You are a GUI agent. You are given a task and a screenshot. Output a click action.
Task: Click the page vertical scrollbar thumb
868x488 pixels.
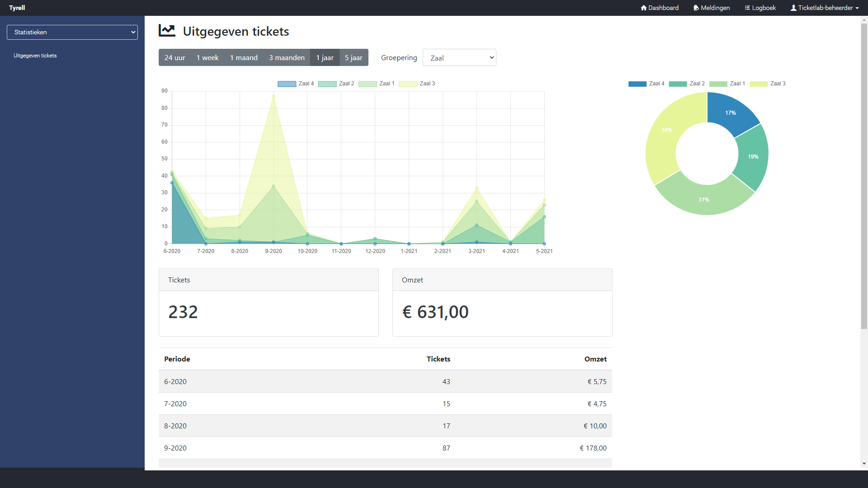click(864, 176)
